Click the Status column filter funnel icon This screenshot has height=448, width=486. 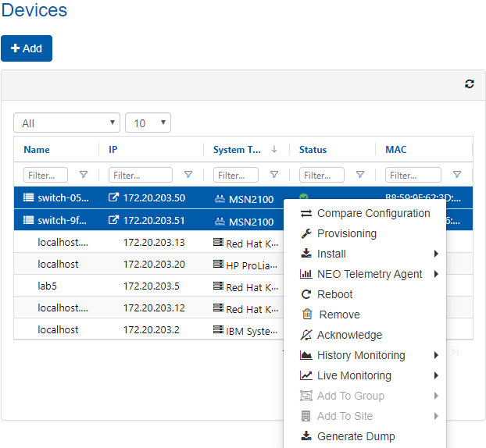pos(359,175)
